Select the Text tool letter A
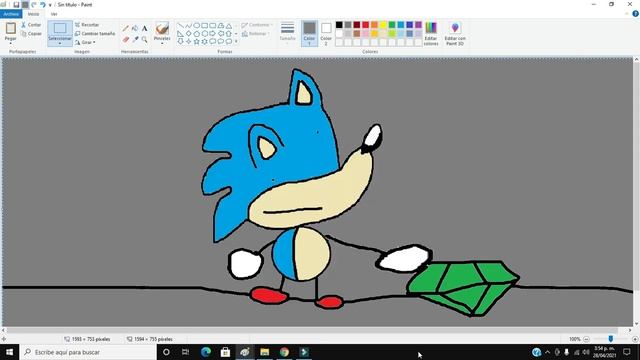This screenshot has height=360, width=640. pos(144,28)
